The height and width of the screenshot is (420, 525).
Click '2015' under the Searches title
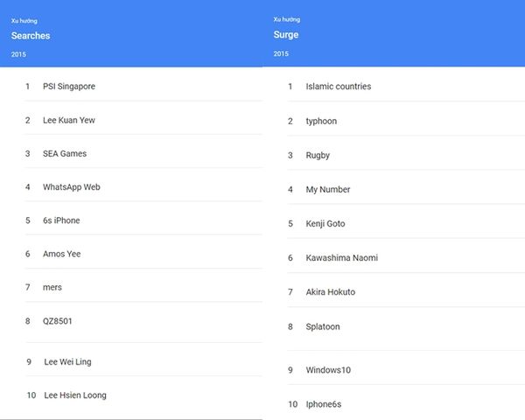tap(18, 54)
